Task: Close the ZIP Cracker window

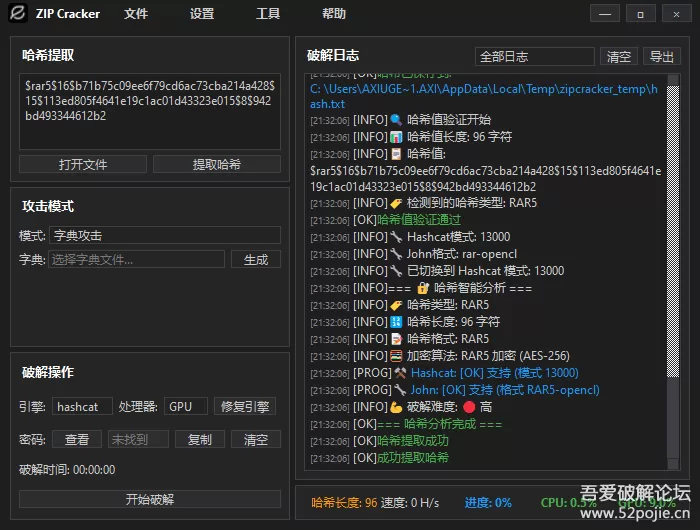Action: (676, 14)
